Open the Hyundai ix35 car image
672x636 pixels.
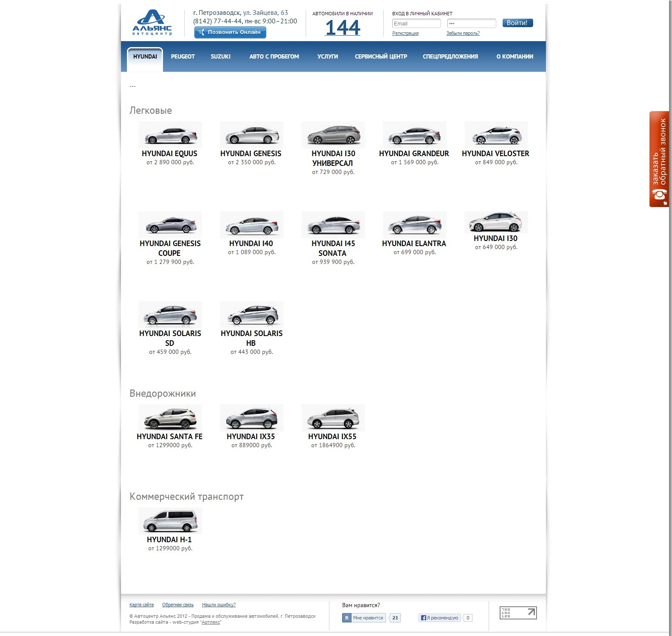[252, 418]
